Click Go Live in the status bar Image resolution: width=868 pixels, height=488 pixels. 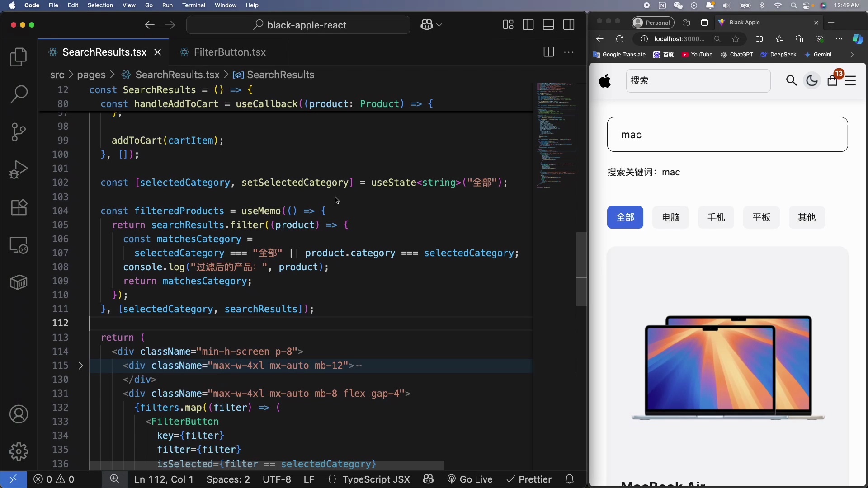click(x=470, y=479)
